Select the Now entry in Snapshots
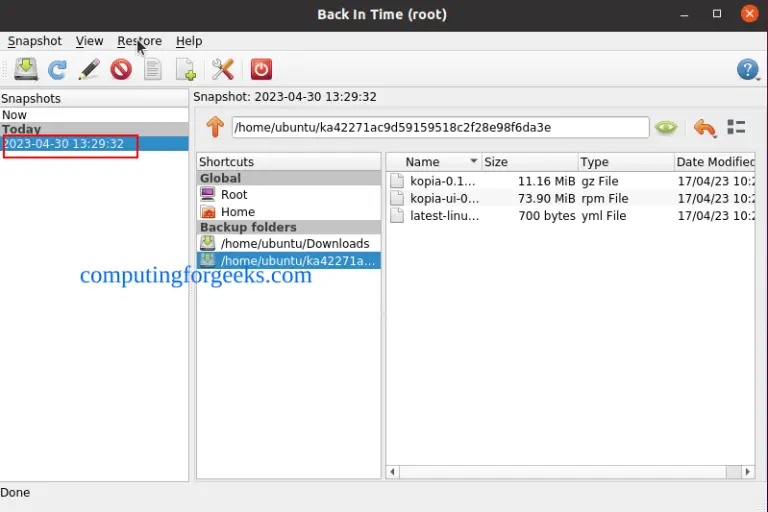Screen dimensions: 768x512 (x=94, y=115)
